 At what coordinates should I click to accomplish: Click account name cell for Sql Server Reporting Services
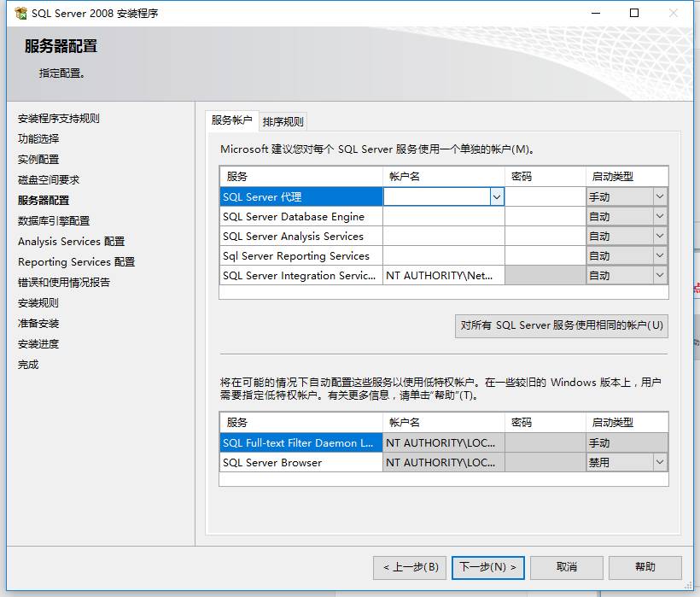point(443,256)
